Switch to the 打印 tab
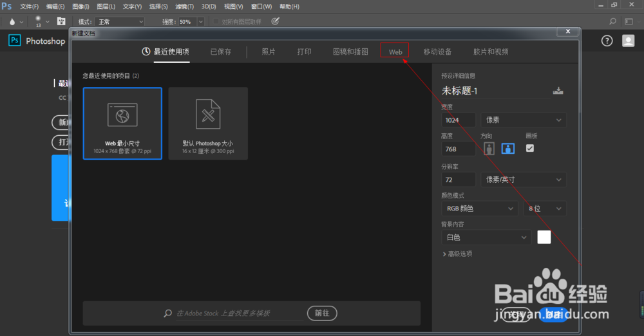The width and height of the screenshot is (644, 336). [305, 51]
